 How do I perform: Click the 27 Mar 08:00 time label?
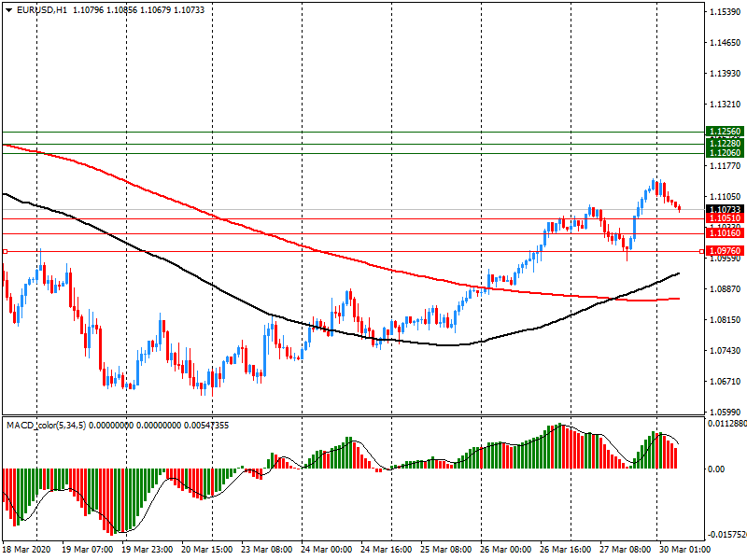pos(625,550)
